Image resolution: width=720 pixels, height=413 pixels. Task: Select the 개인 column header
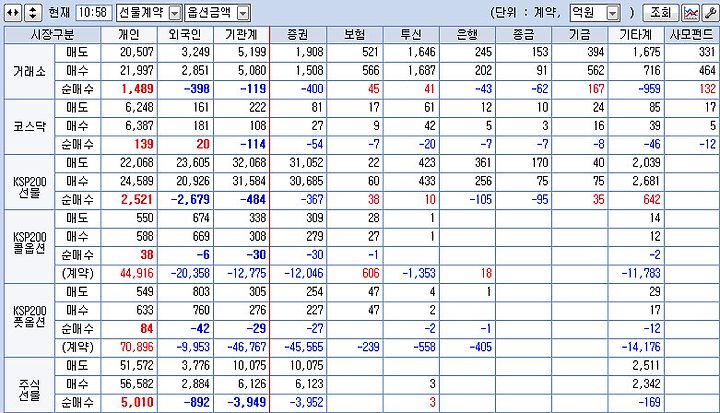[129, 34]
